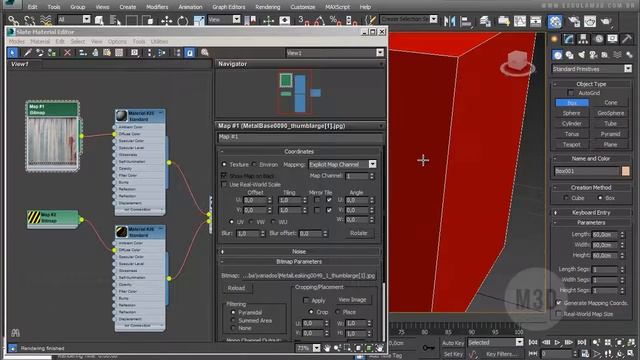Select the Environ radio button
Viewport: 640px width, 360px height.
point(254,164)
